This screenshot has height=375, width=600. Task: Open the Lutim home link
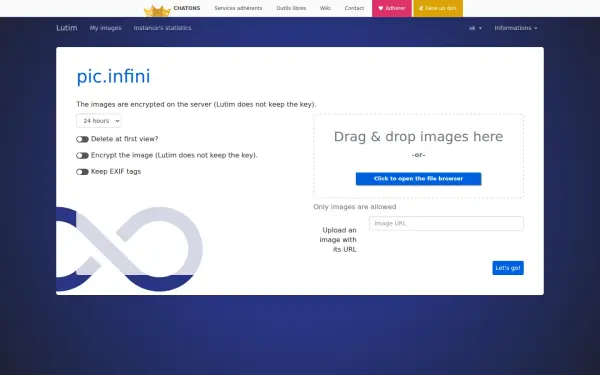pyautogui.click(x=67, y=28)
